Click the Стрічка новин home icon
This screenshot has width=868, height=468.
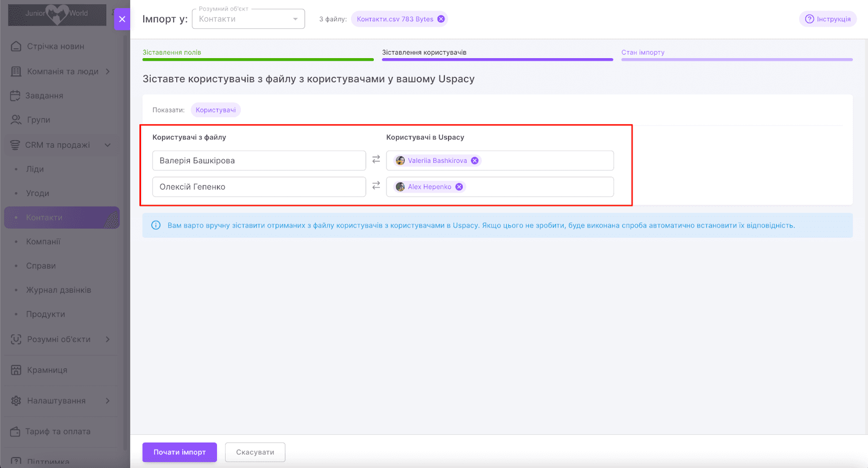click(16, 46)
